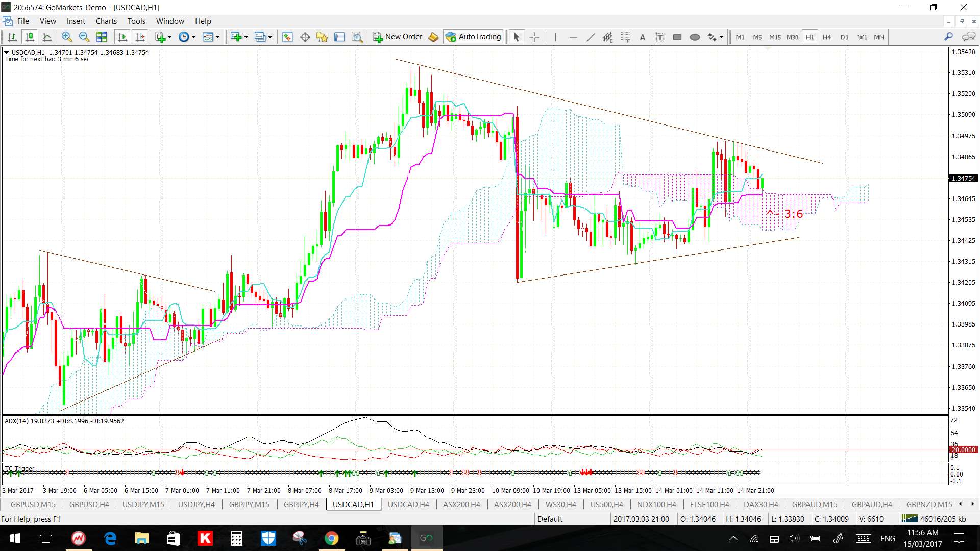Open the Charts menu
980x551 pixels.
tap(106, 21)
